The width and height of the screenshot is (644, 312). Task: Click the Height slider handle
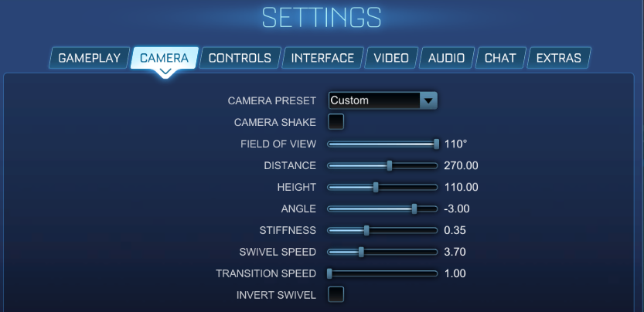[x=376, y=187]
